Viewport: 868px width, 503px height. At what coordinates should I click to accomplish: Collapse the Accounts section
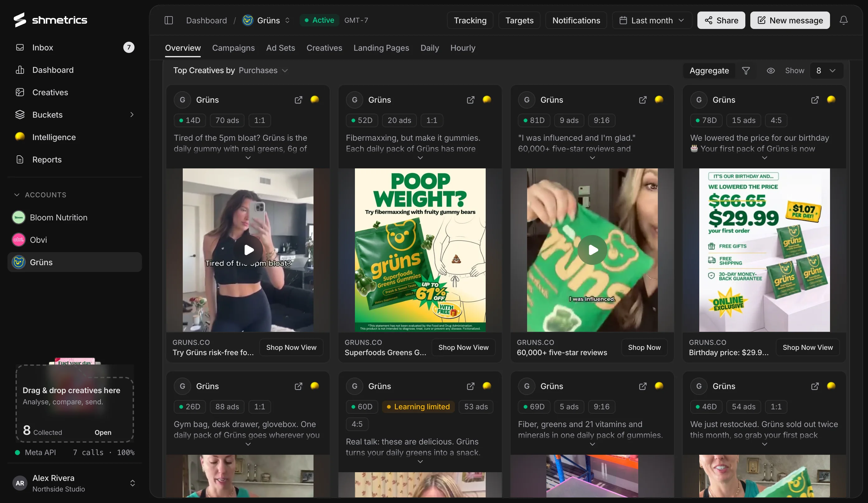(x=41, y=195)
